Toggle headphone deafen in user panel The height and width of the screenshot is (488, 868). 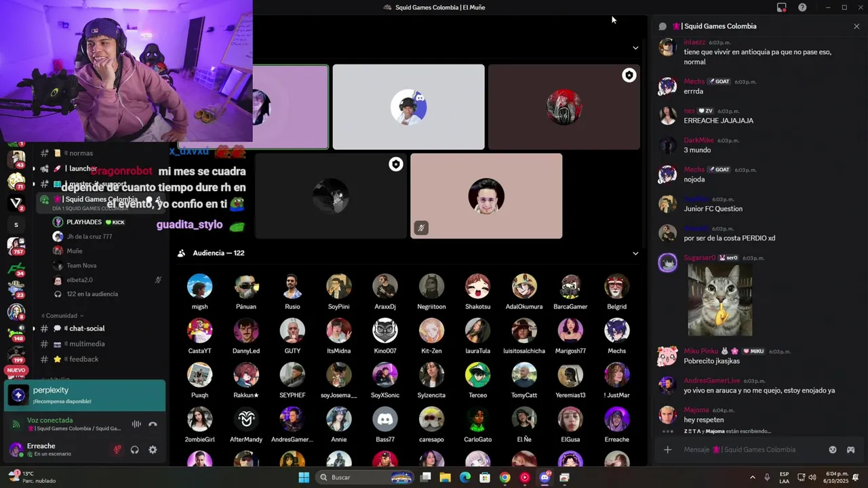(135, 449)
